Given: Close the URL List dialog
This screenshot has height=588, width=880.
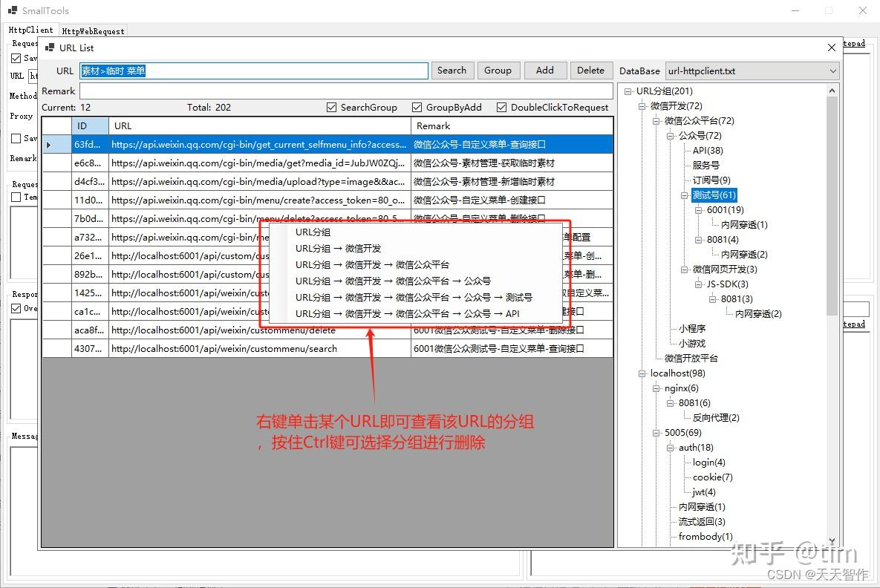Looking at the screenshot, I should pyautogui.click(x=831, y=48).
